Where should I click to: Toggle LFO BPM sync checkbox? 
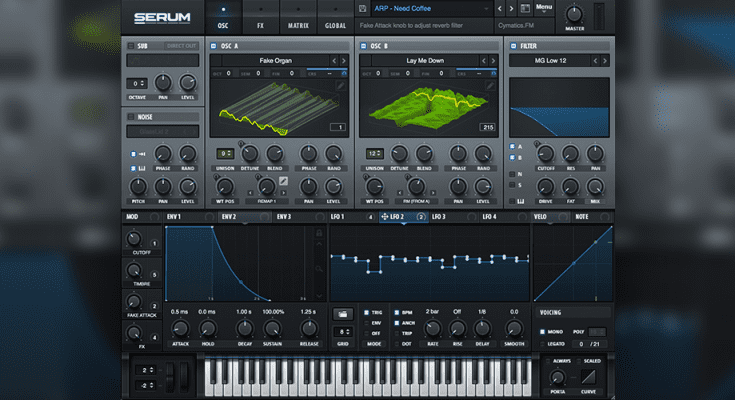click(x=397, y=312)
